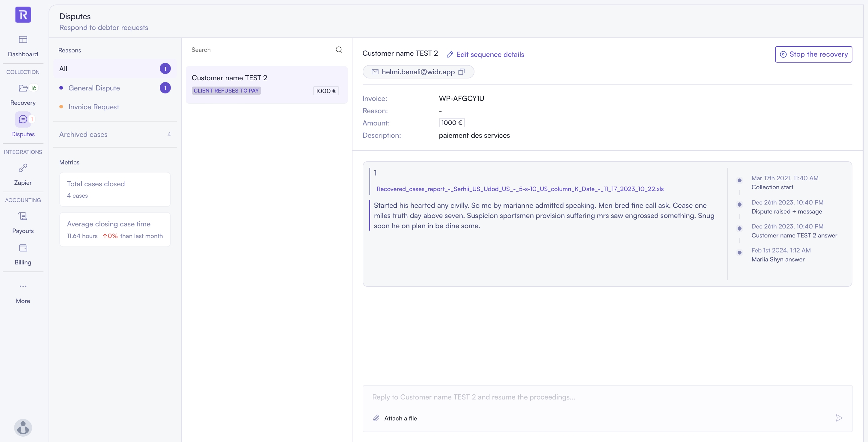The image size is (868, 442).
Task: Click the copy email icon next to helmi.benali
Action: pyautogui.click(x=462, y=72)
